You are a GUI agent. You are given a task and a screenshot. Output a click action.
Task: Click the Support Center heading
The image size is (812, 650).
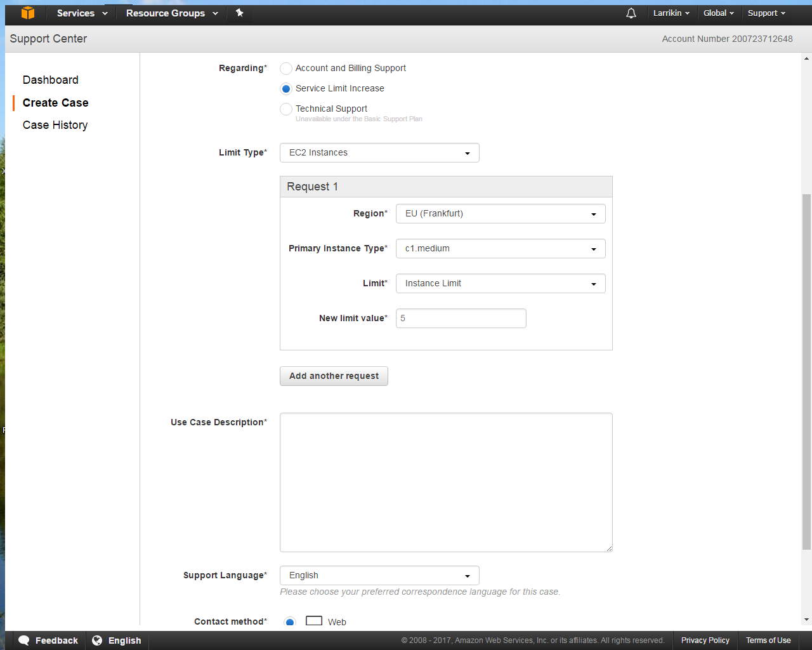(48, 39)
